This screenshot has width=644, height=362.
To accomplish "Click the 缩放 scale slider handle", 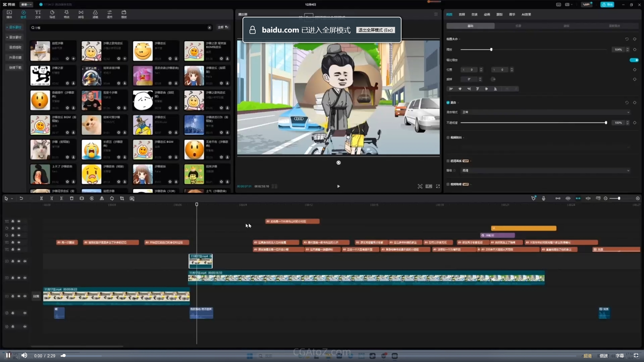I will tap(491, 50).
